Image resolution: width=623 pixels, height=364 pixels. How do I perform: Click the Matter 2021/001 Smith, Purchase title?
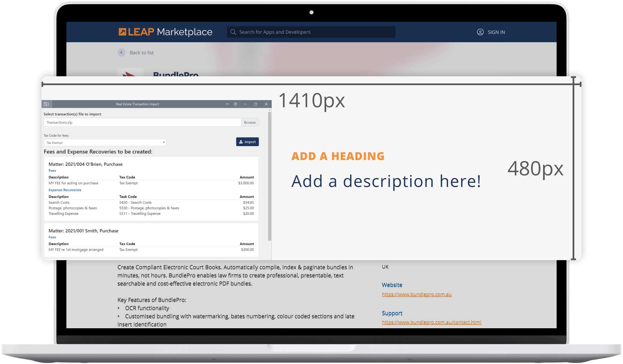click(x=83, y=231)
